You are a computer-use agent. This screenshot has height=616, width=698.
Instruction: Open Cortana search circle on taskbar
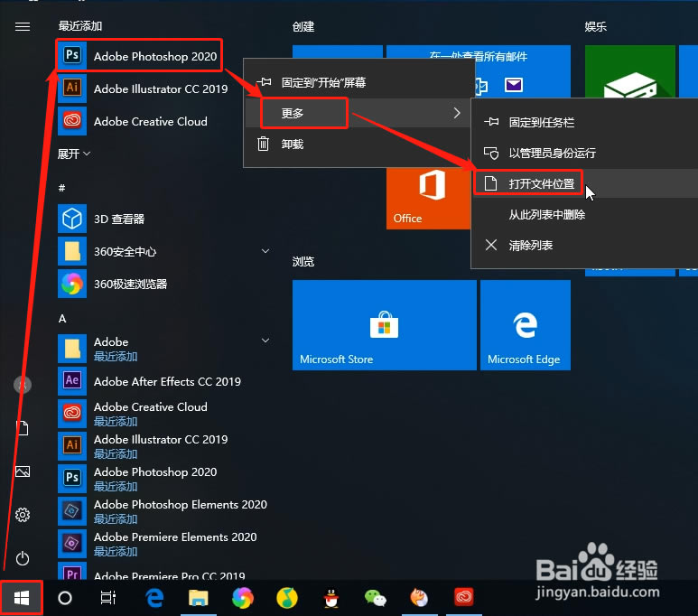[65, 598]
